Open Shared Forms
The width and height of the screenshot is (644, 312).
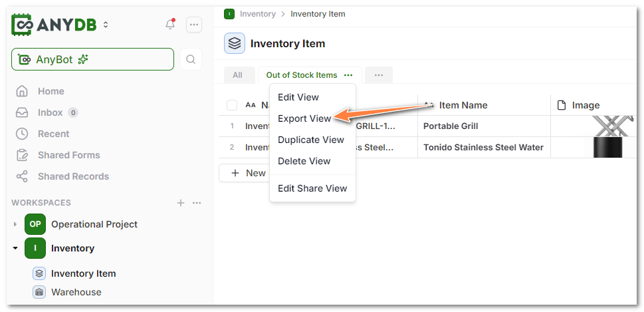tap(69, 156)
